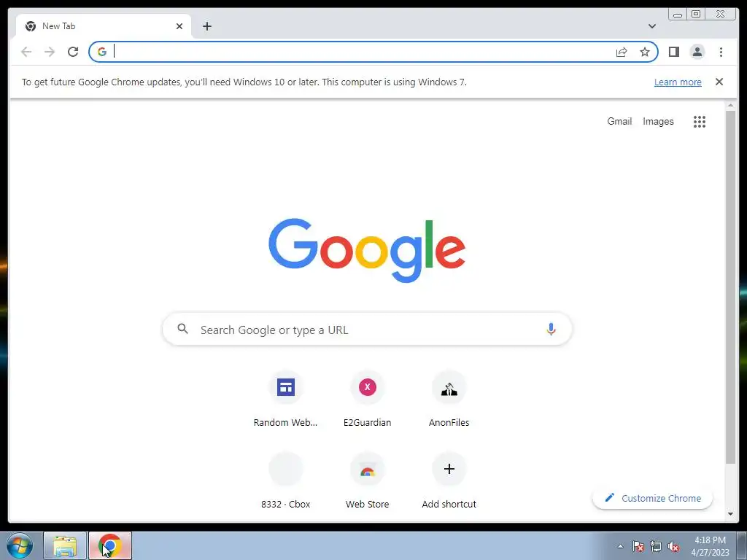Click the muted volume tray icon
This screenshot has height=560, width=747.
pos(673,546)
